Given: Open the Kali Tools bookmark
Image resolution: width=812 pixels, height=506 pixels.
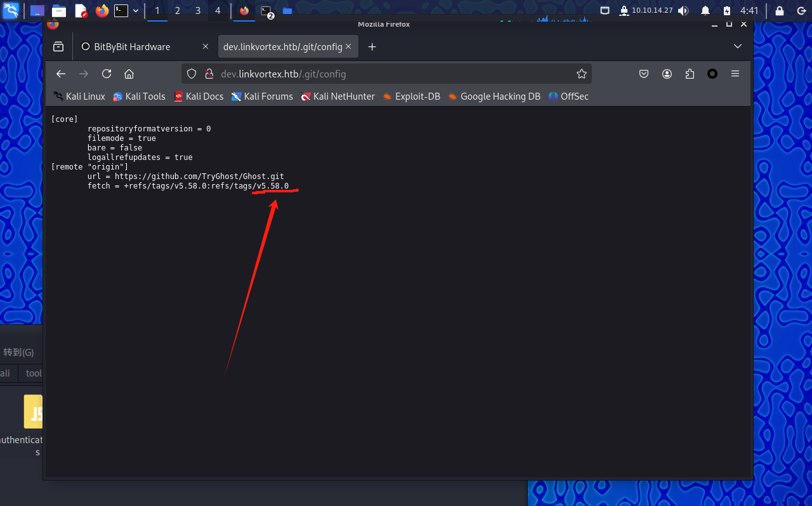Looking at the screenshot, I should click(139, 97).
